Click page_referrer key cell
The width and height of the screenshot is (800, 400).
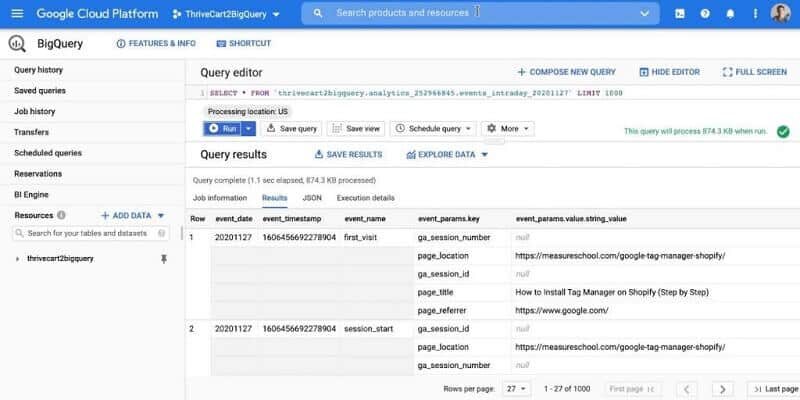tap(442, 310)
